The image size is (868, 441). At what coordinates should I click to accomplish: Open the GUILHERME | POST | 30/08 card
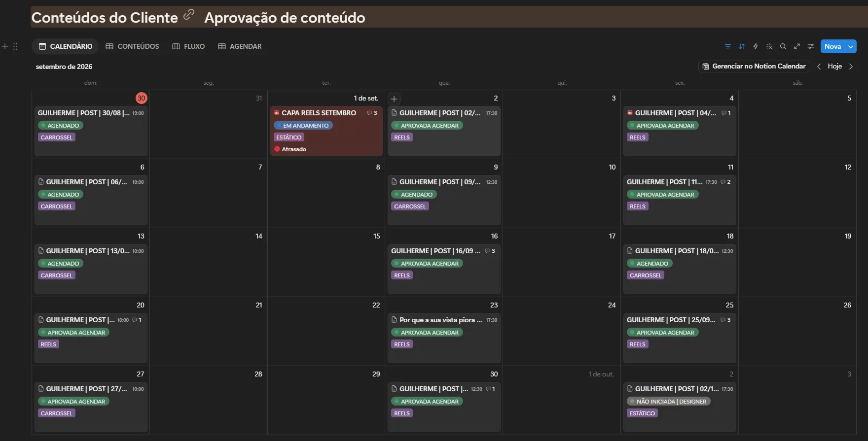(x=91, y=131)
